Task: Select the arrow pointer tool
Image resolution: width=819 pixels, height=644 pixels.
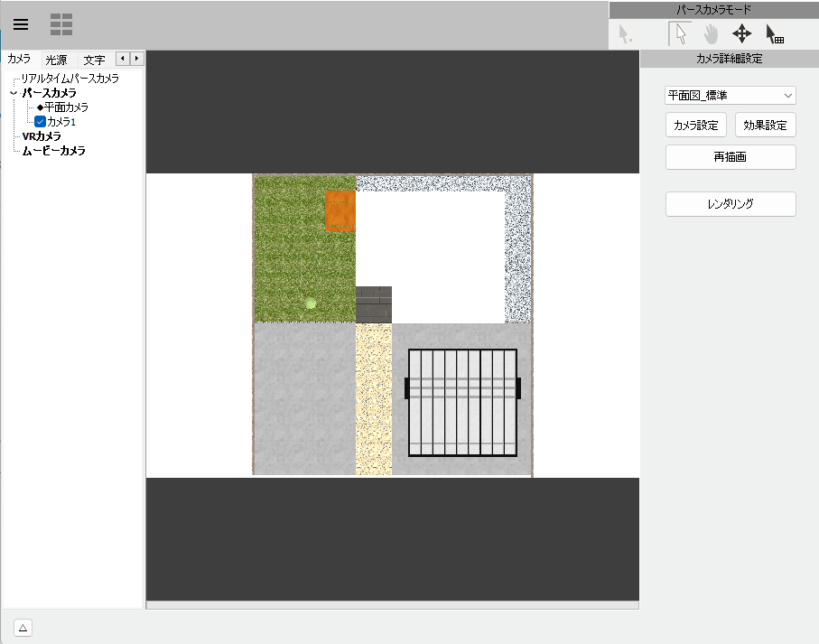Action: click(x=680, y=34)
